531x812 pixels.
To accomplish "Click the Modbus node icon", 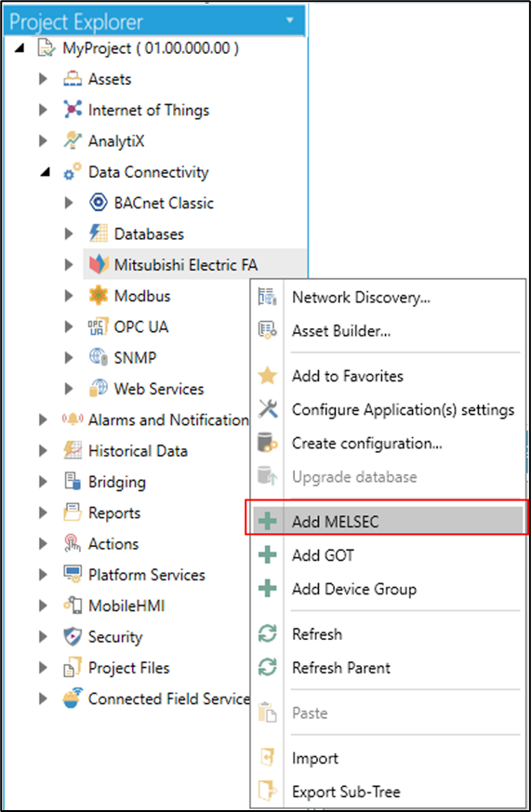I will click(99, 296).
